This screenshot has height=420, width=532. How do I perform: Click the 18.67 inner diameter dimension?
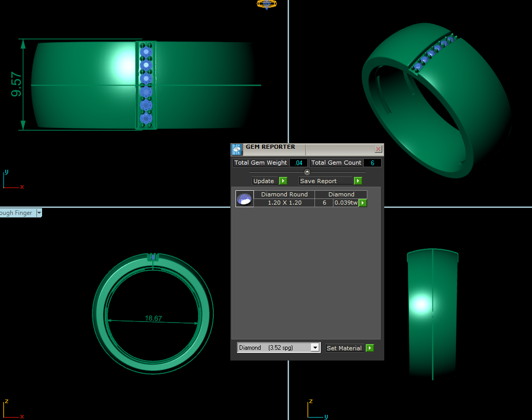point(153,318)
